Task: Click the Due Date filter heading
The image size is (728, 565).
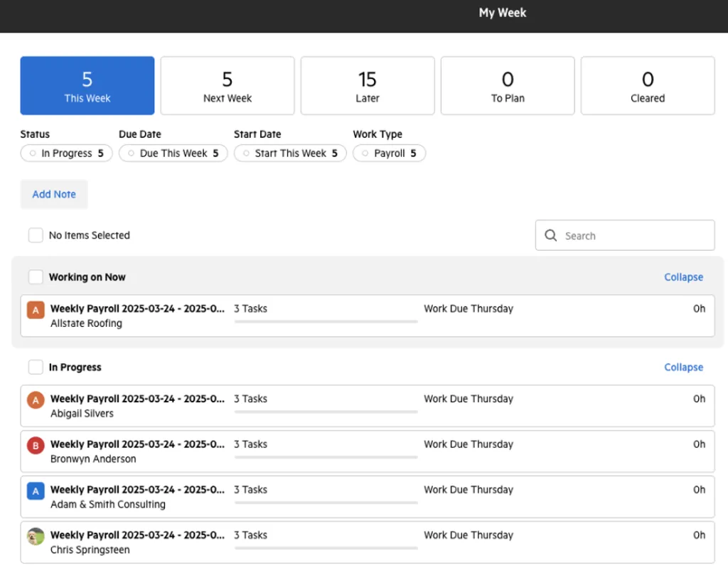Action: click(x=140, y=134)
